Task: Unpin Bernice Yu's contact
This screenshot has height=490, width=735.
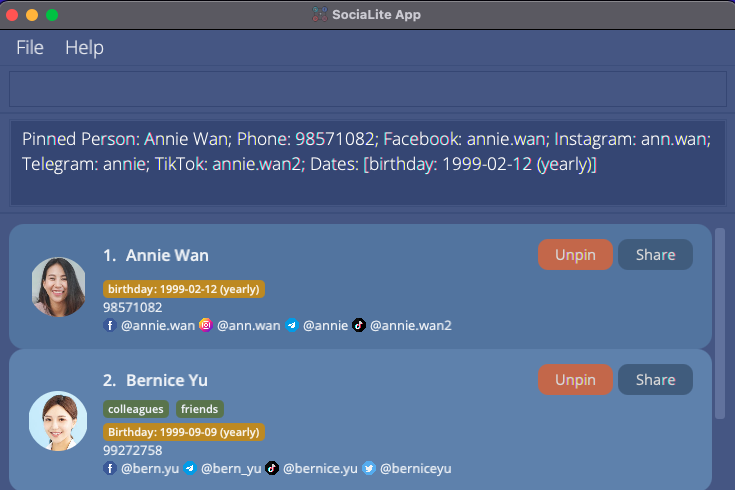Action: click(x=575, y=380)
